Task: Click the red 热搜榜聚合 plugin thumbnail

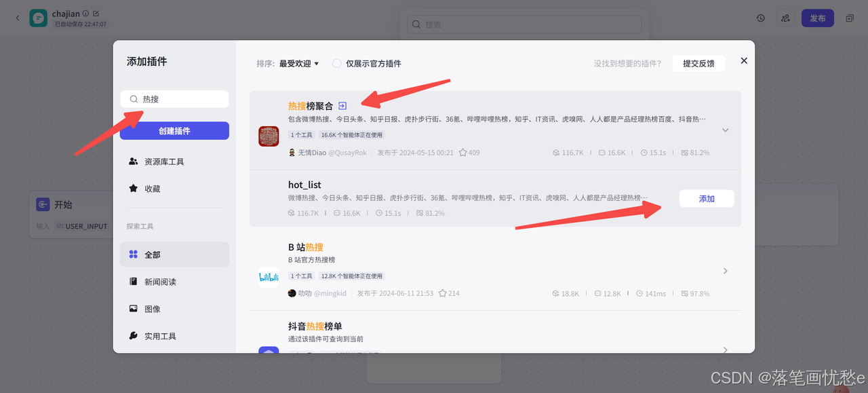Action: 269,136
